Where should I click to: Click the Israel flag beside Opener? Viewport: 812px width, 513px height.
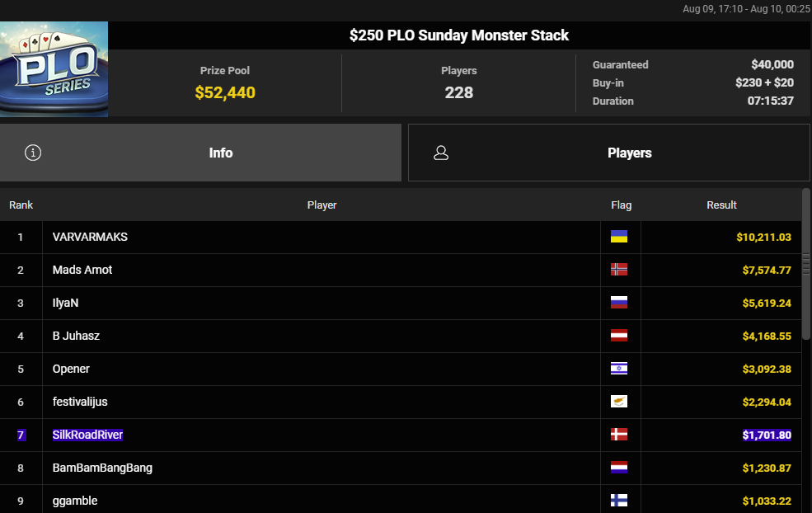pyautogui.click(x=619, y=369)
